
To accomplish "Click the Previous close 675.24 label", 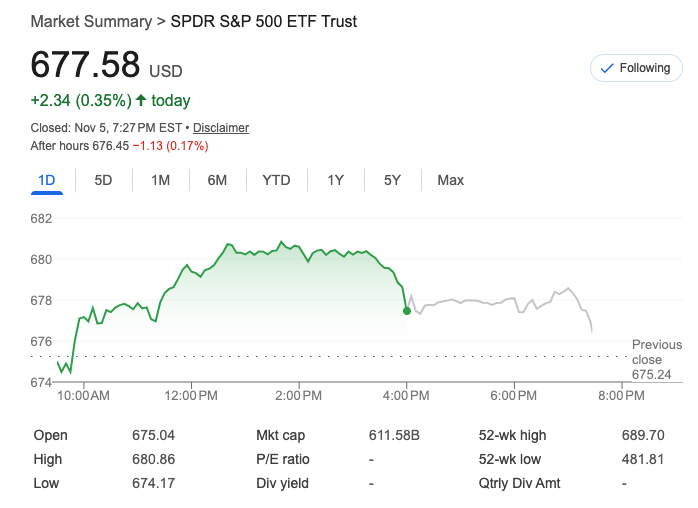I will tap(656, 359).
